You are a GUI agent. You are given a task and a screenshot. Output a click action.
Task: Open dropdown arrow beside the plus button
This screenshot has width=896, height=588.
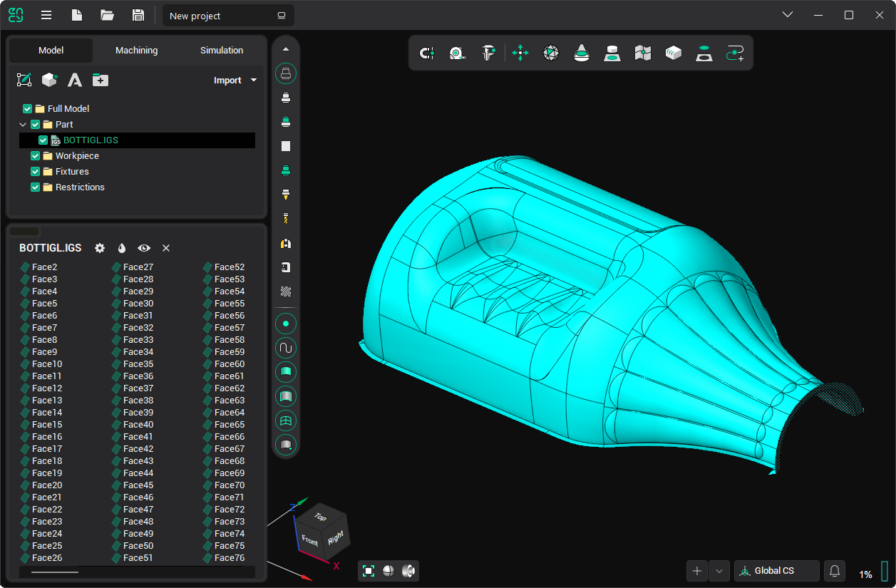click(719, 571)
